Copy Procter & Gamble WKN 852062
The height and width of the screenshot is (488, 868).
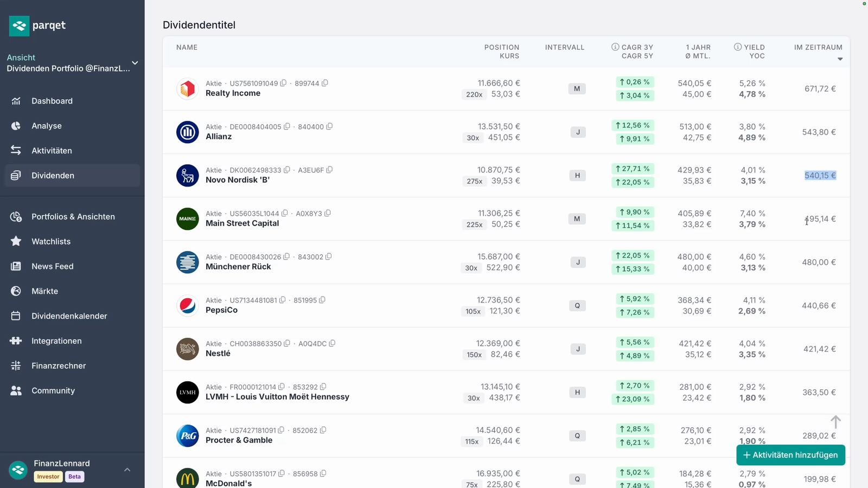tap(323, 430)
